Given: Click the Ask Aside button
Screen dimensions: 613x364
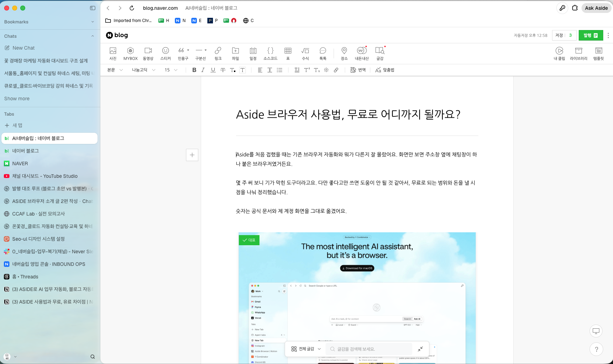Looking at the screenshot, I should (596, 8).
